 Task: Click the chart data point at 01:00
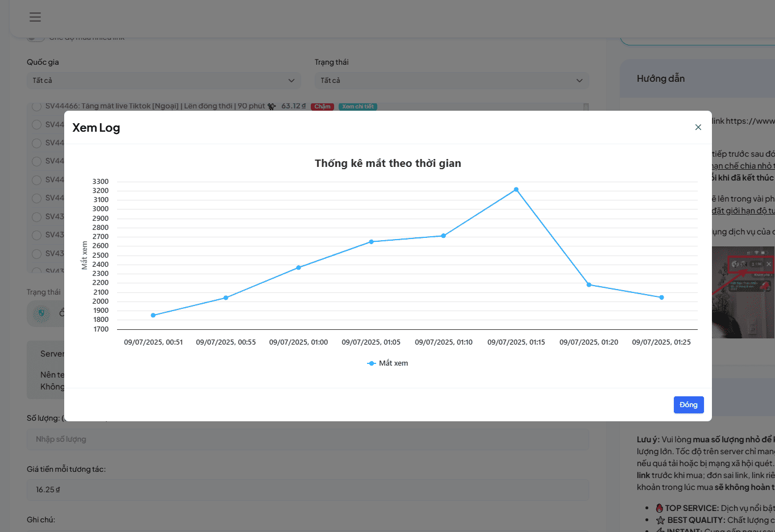pyautogui.click(x=299, y=267)
